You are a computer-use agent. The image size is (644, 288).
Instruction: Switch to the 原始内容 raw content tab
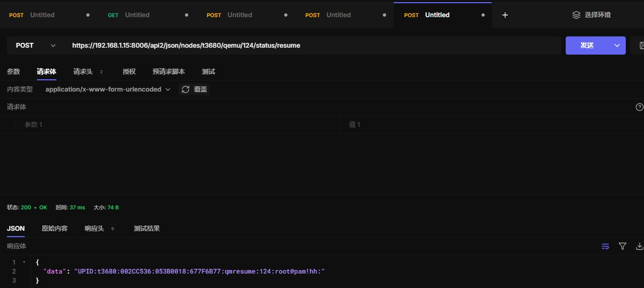[55, 228]
